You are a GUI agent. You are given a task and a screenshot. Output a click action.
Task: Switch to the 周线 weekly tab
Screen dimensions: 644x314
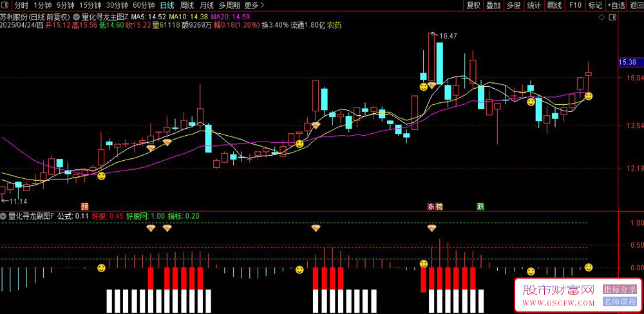[187, 5]
